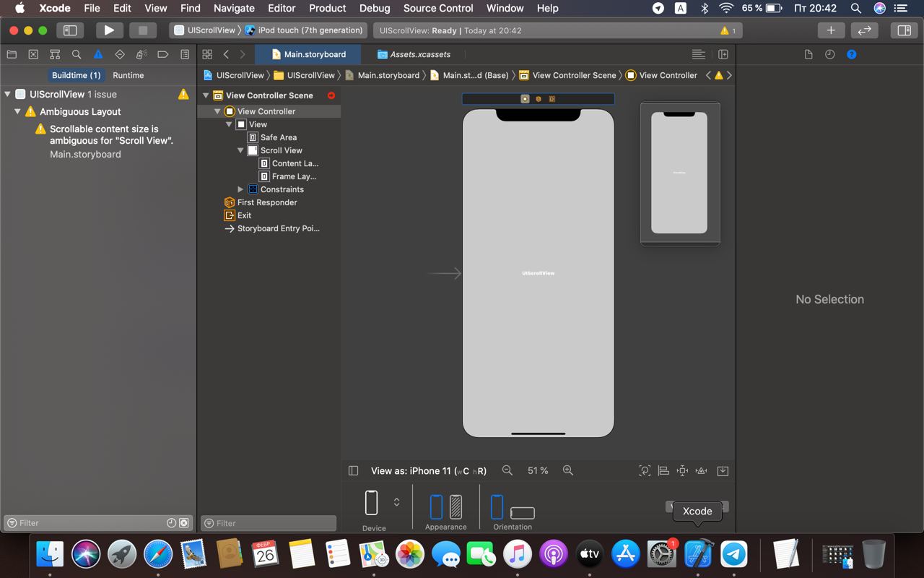Open the Editor menu
The width and height of the screenshot is (924, 578).
pyautogui.click(x=282, y=8)
